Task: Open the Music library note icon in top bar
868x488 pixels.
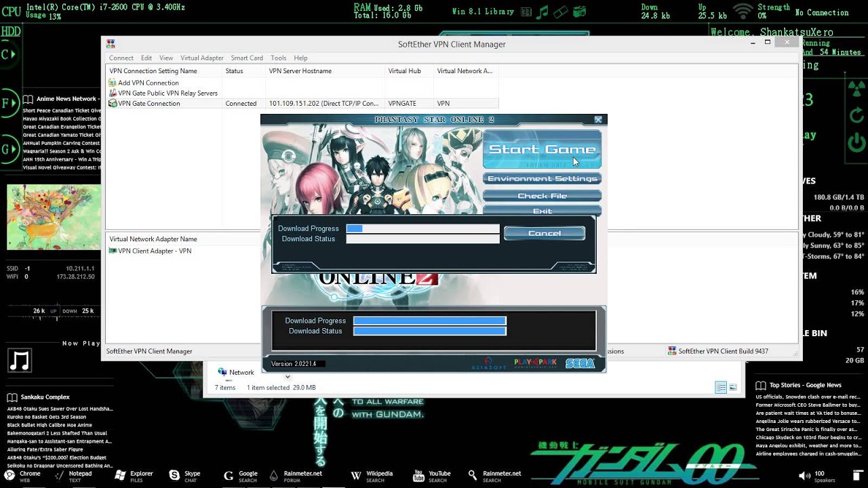Action: (542, 12)
